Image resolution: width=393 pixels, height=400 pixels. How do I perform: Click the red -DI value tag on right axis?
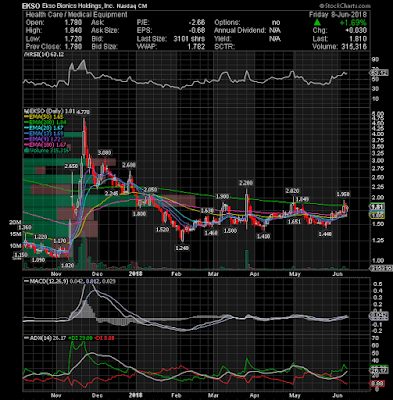(x=377, y=383)
